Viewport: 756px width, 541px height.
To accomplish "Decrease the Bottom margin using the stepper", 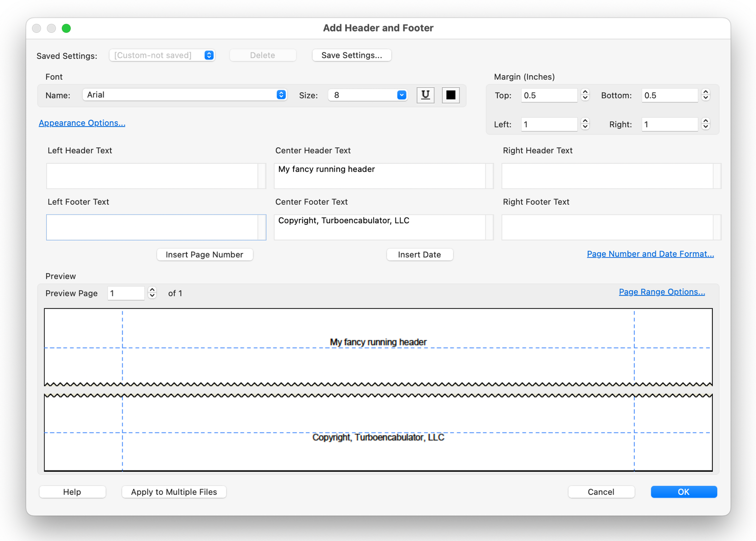I will tap(705, 98).
